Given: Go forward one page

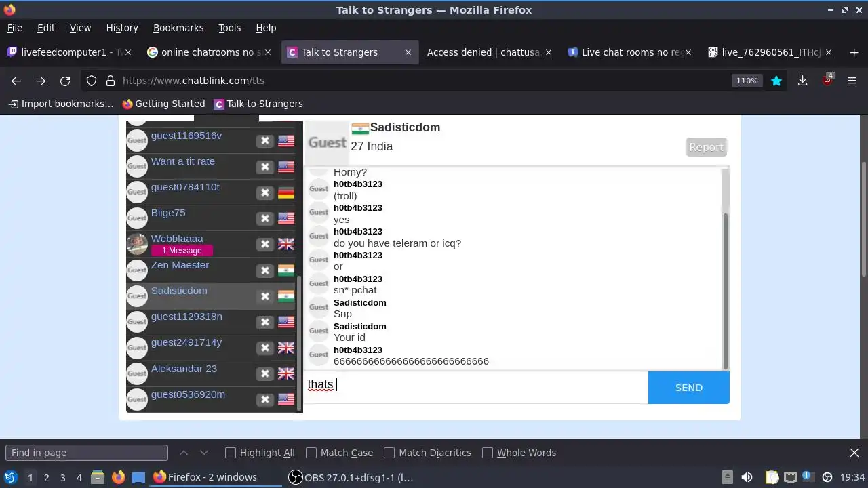Looking at the screenshot, I should coord(41,81).
